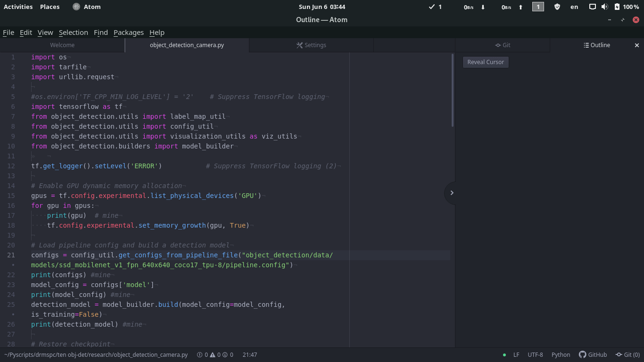Open the UTF-8 encoding selector
This screenshot has height=362, width=644.
pyautogui.click(x=535, y=354)
